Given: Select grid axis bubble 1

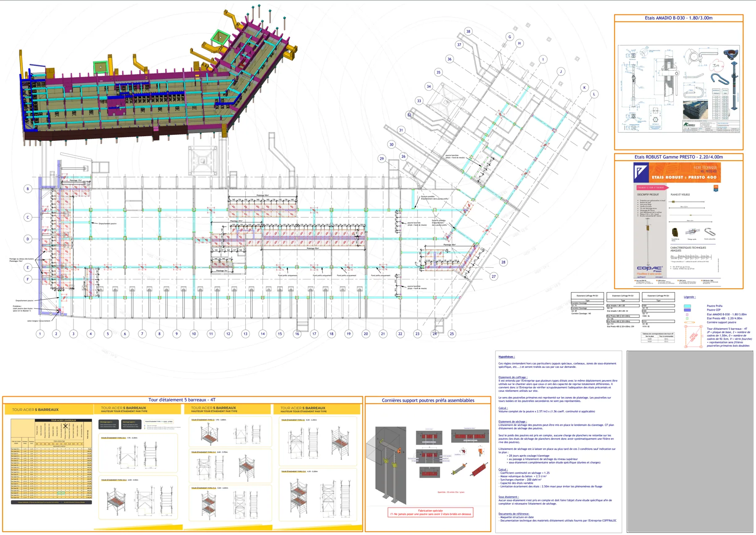Looking at the screenshot, I should [x=40, y=334].
